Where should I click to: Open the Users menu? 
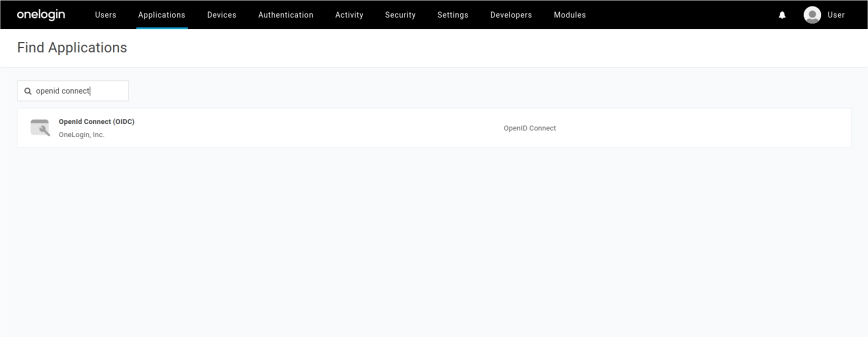105,15
